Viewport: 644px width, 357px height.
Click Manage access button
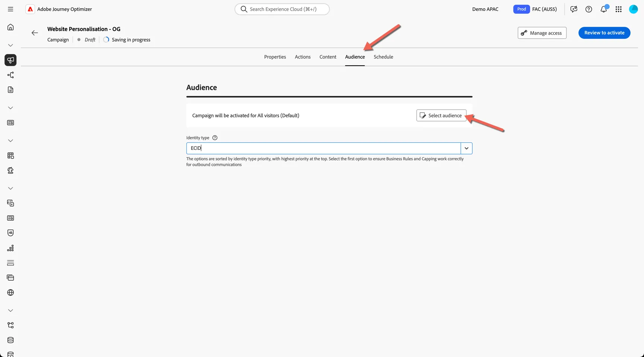tap(542, 33)
